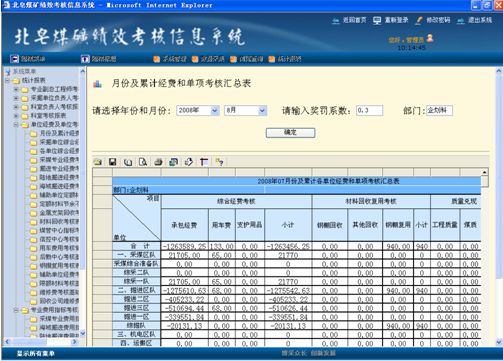Click the yellow open-folder icon in report toolbar
The image size is (503, 361).
pos(98,162)
